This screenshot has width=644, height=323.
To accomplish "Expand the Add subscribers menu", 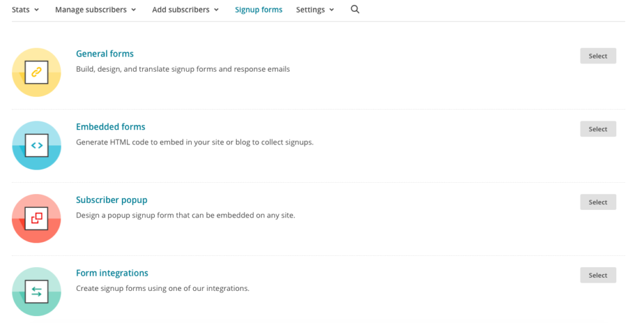I will pyautogui.click(x=186, y=9).
